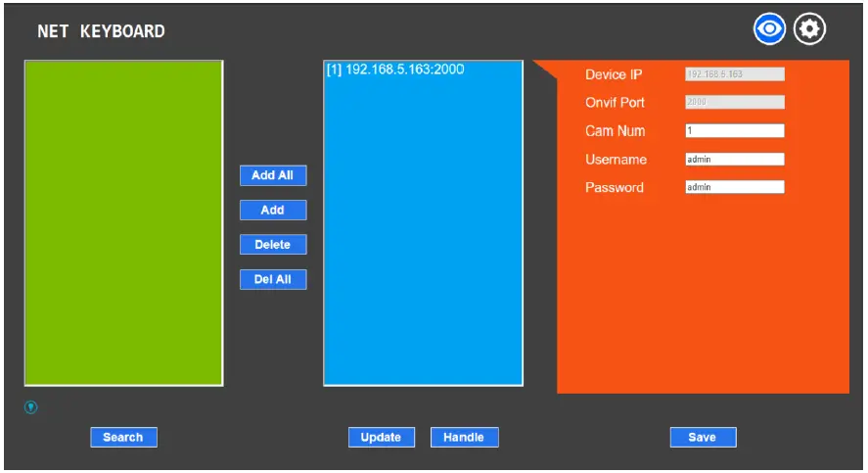
Task: Focus the Onvif Port field
Action: click(735, 102)
